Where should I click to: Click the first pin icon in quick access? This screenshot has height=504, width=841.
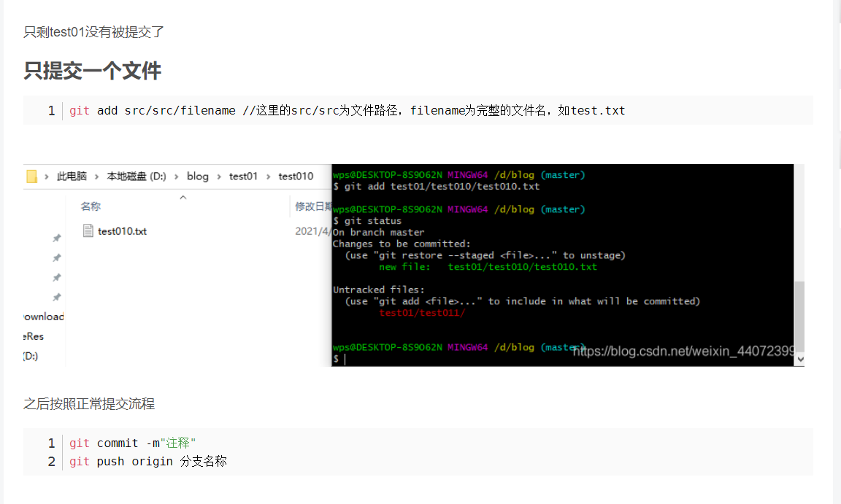[x=56, y=239]
